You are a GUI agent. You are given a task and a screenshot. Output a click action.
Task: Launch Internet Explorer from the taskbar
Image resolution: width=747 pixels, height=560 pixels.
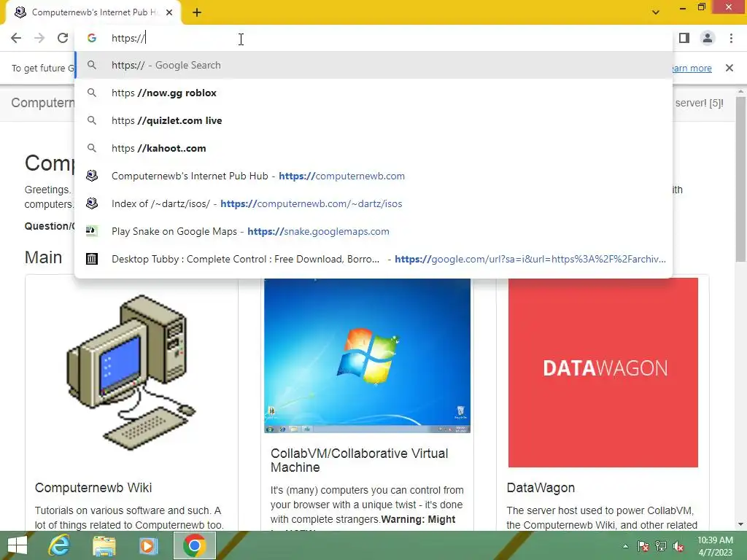tap(60, 545)
